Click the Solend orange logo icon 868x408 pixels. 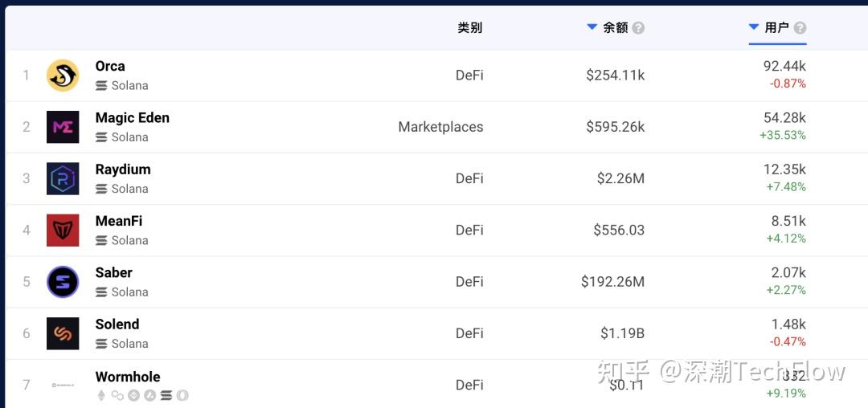click(63, 333)
